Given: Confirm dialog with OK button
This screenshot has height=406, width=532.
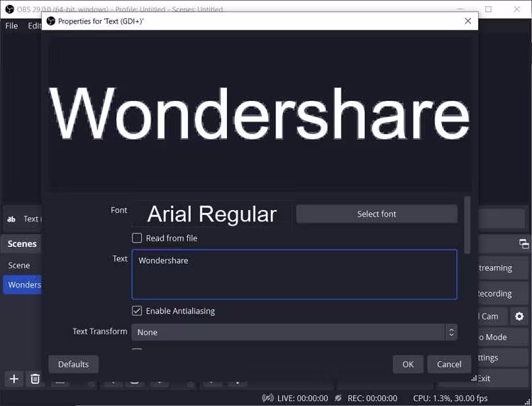Looking at the screenshot, I should pos(408,364).
